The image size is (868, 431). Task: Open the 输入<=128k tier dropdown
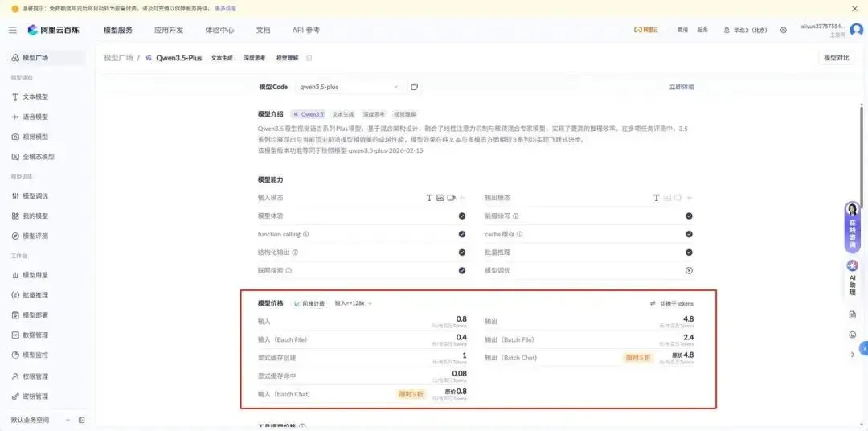353,304
